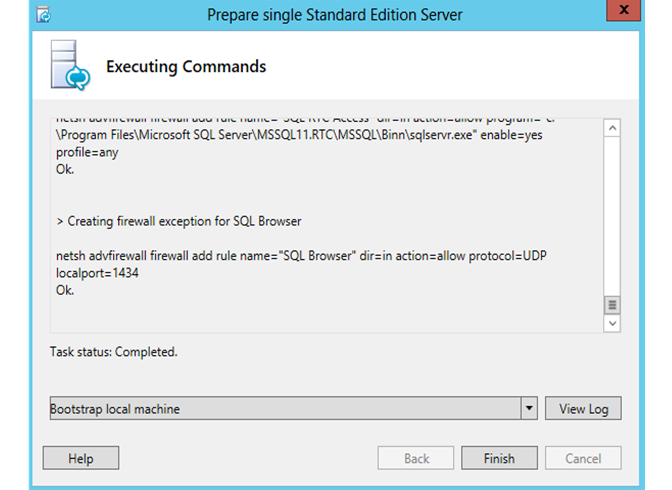Open the Bootstrap local machine combo box
The image size is (672, 490).
294,408
